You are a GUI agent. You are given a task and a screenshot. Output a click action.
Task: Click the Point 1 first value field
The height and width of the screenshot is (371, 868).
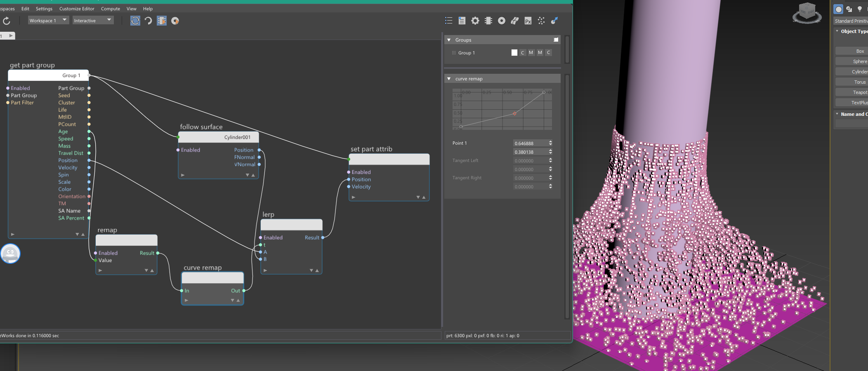pyautogui.click(x=530, y=143)
